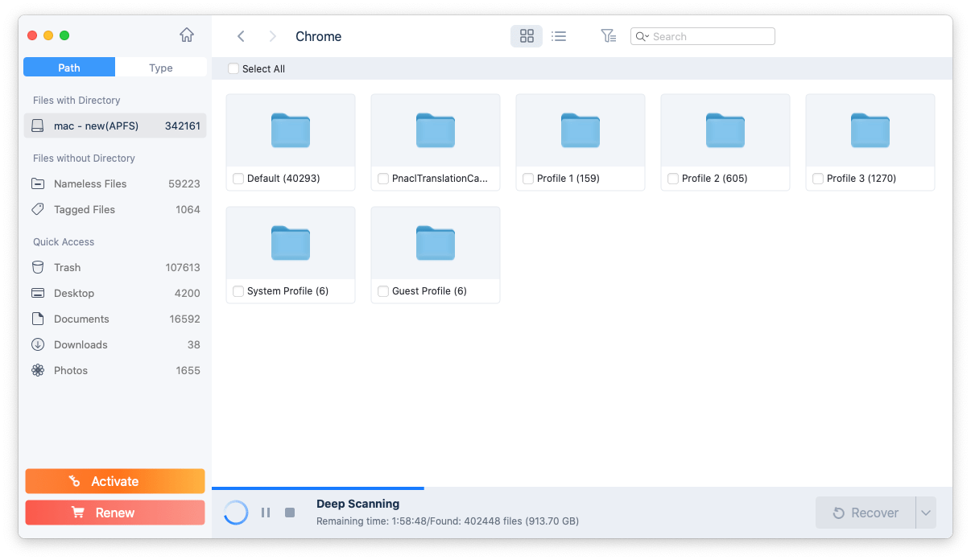Switch to the Path tab
This screenshot has height=560, width=971.
(x=69, y=68)
